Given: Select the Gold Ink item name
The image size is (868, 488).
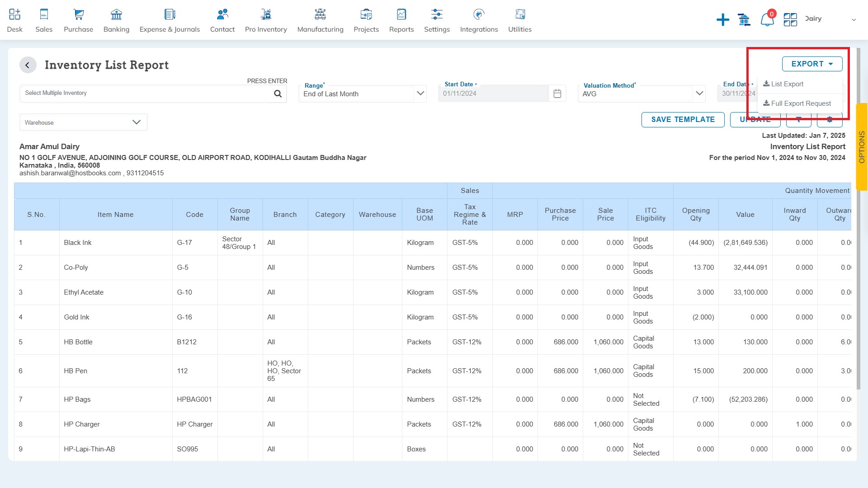Looking at the screenshot, I should [76, 317].
